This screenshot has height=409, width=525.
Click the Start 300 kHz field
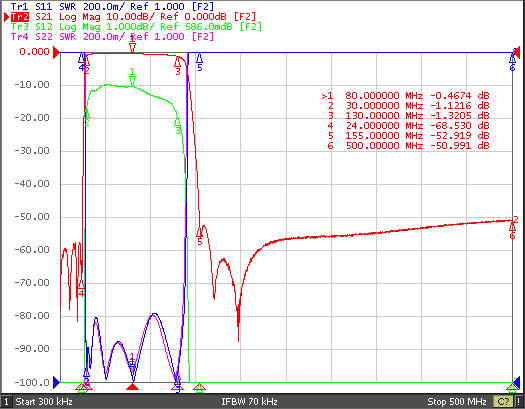click(x=44, y=401)
